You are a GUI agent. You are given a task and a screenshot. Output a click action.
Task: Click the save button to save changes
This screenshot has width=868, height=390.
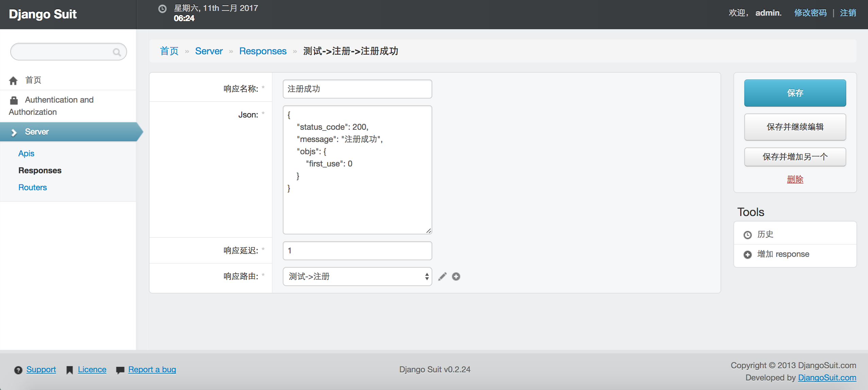click(x=795, y=92)
